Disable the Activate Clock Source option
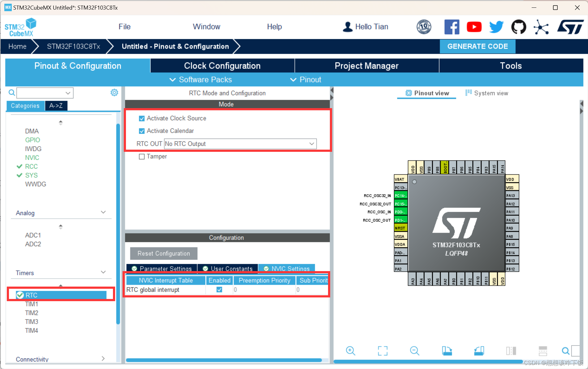This screenshot has width=588, height=369. click(142, 118)
